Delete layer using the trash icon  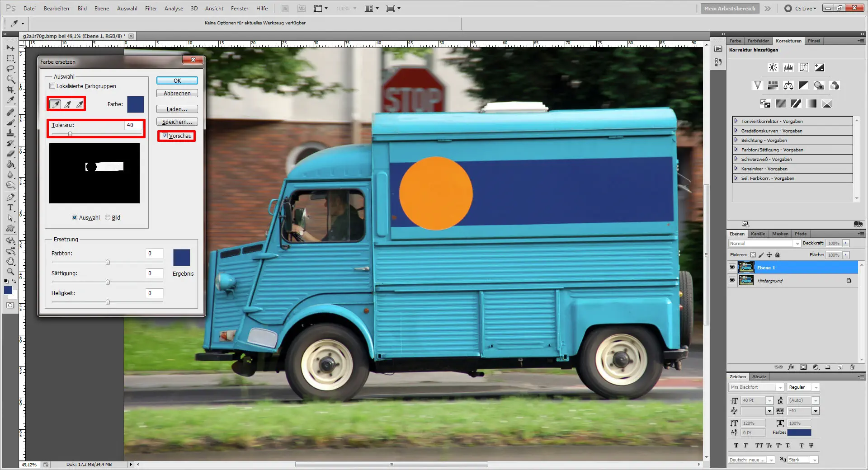(853, 367)
